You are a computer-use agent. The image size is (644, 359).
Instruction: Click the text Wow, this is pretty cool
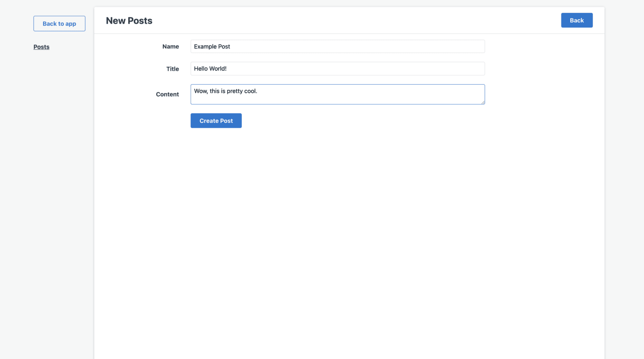click(225, 91)
